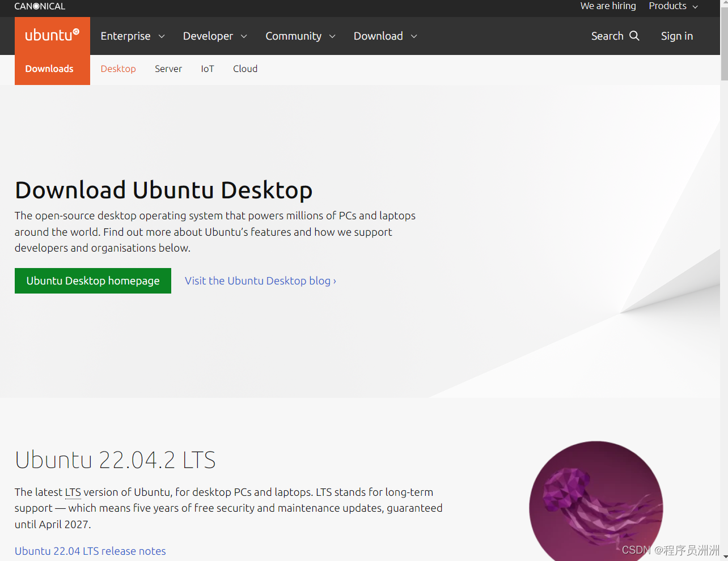
Task: Select the Desktop section
Action: pyautogui.click(x=118, y=69)
